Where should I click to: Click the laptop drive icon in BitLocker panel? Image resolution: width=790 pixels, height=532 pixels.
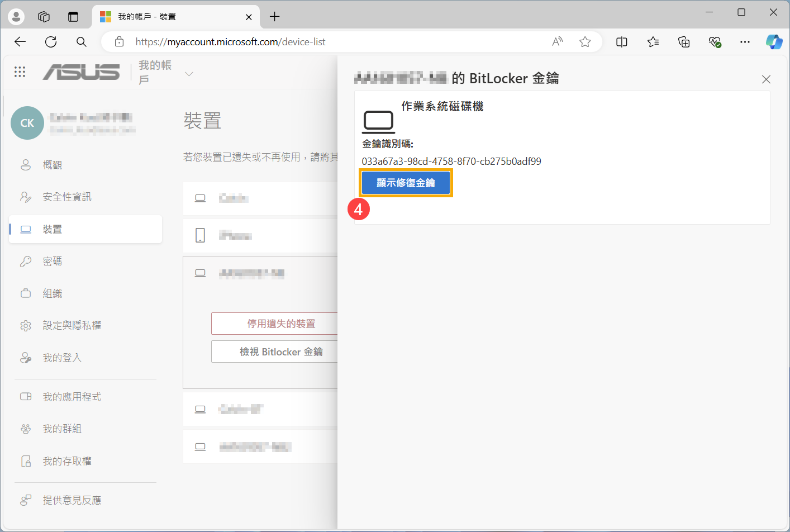tap(379, 122)
